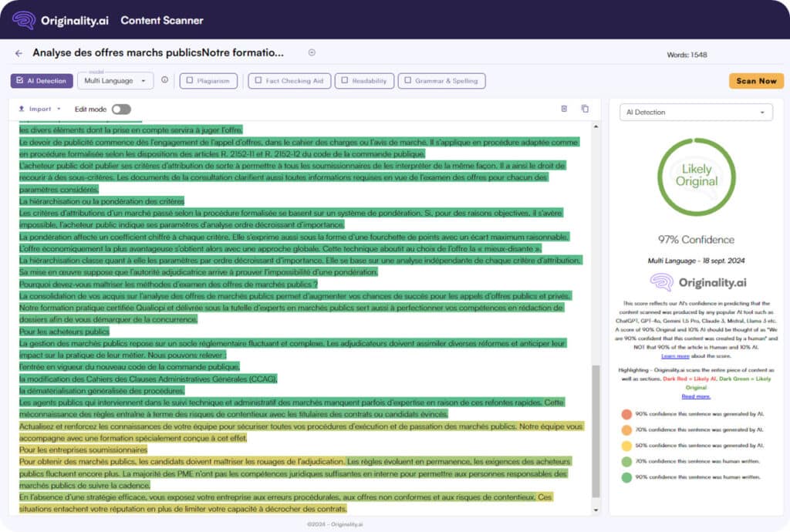
Task: Click the line 'la dématérialisation généralisée des procédures,'
Action: click(102, 391)
